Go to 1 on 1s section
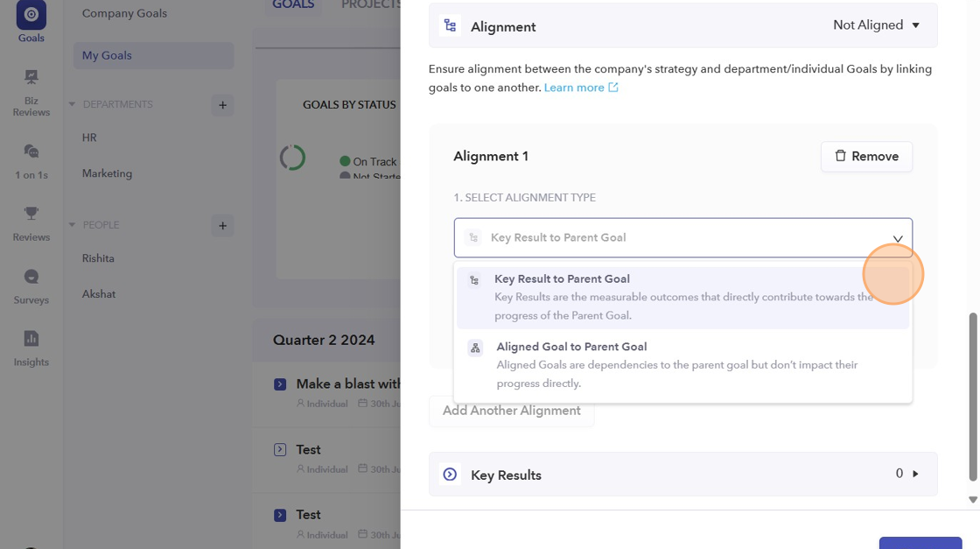The width and height of the screenshot is (980, 549). tap(31, 161)
